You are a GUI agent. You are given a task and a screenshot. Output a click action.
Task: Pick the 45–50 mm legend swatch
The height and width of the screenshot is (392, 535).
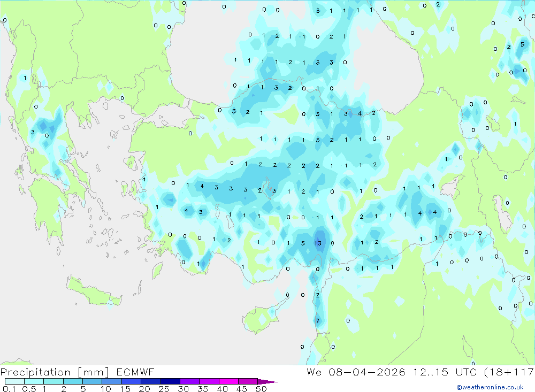point(248,381)
